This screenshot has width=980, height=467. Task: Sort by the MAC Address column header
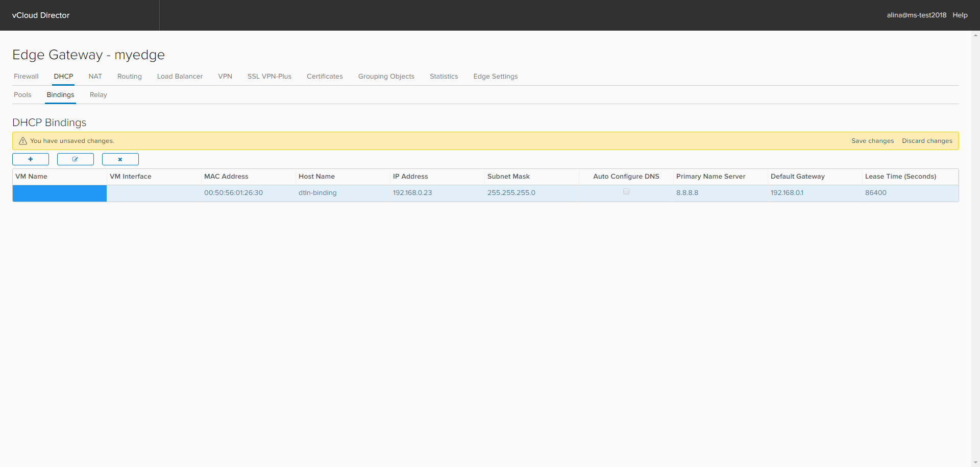(226, 177)
